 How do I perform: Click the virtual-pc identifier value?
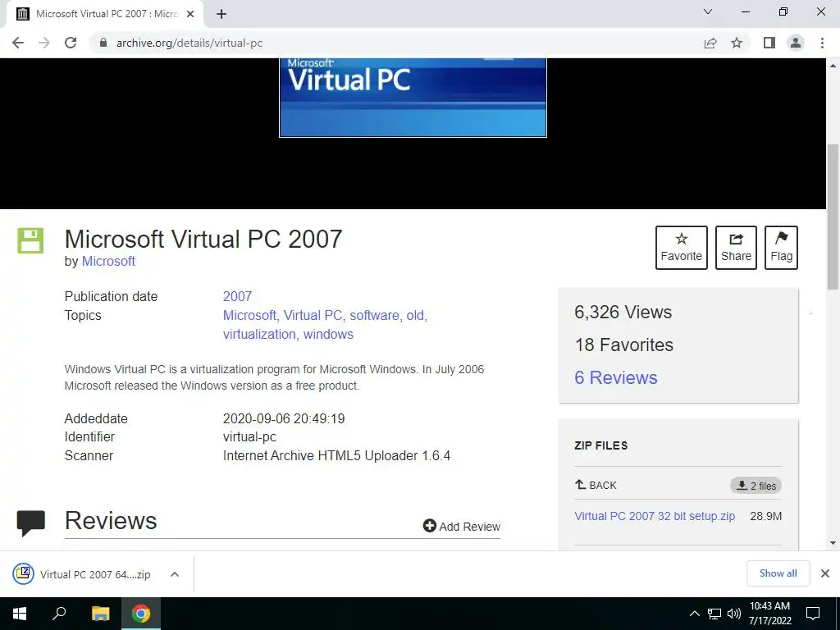(249, 436)
